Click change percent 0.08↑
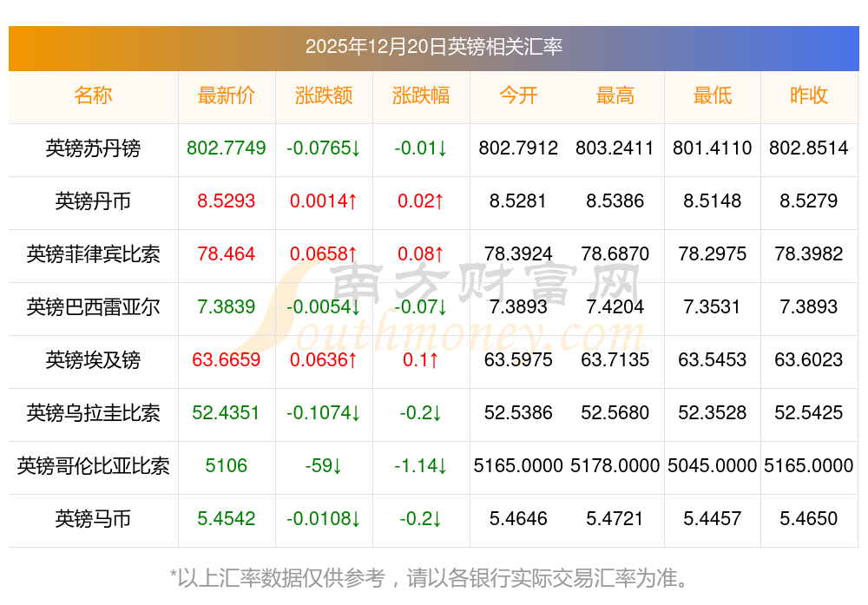Viewport: 868px width, 605px height. click(x=421, y=254)
